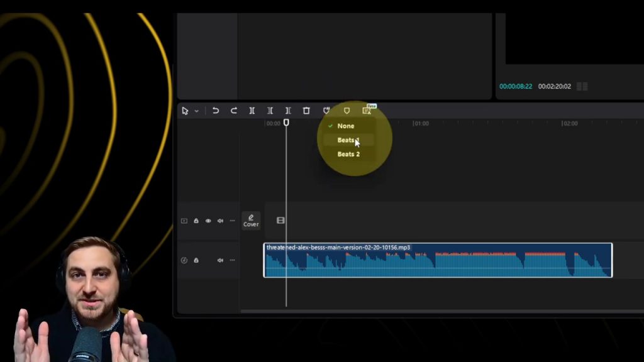Select Beats 1 from the menu
The width and height of the screenshot is (644, 362).
click(348, 140)
